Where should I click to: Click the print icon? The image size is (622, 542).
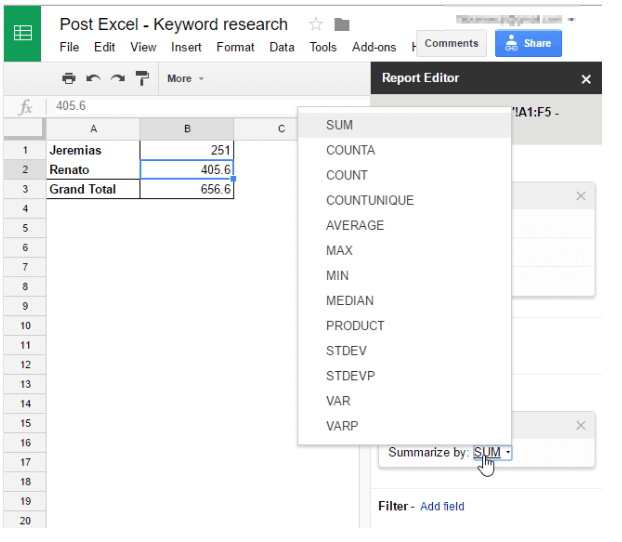point(68,78)
